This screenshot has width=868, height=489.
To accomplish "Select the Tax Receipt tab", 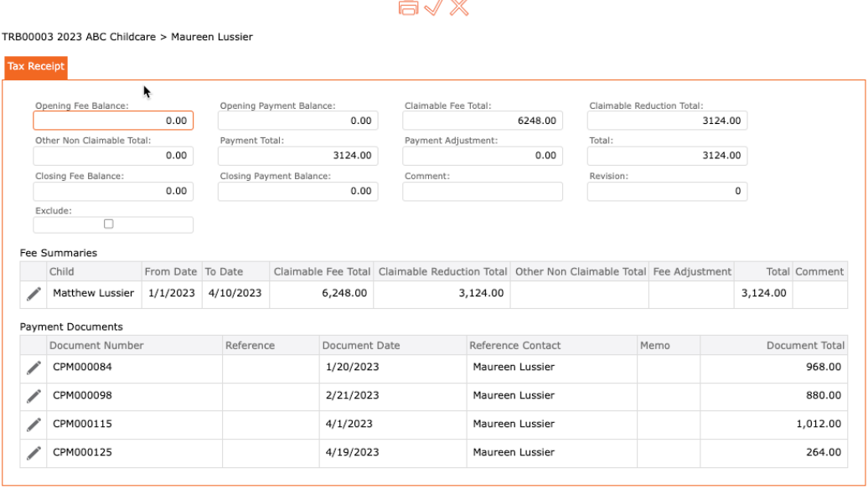I will (x=36, y=67).
